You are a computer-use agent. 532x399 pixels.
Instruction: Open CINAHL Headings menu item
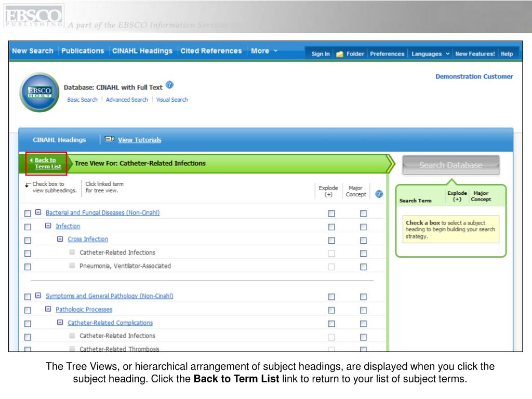click(142, 51)
